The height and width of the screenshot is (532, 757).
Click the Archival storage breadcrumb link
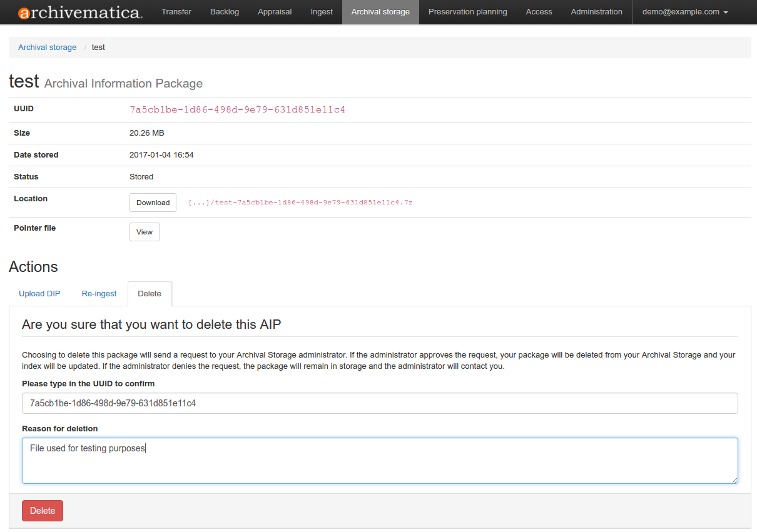pos(47,48)
